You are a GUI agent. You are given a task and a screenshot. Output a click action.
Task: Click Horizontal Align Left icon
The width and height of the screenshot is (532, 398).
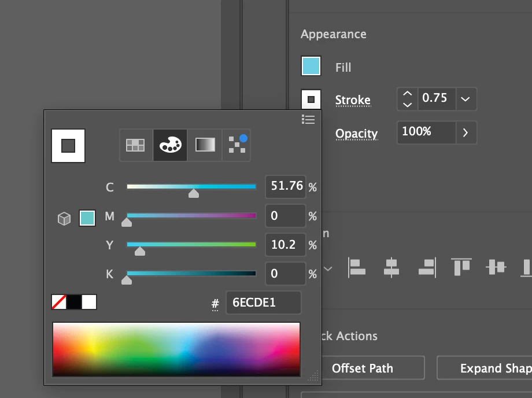coord(357,268)
